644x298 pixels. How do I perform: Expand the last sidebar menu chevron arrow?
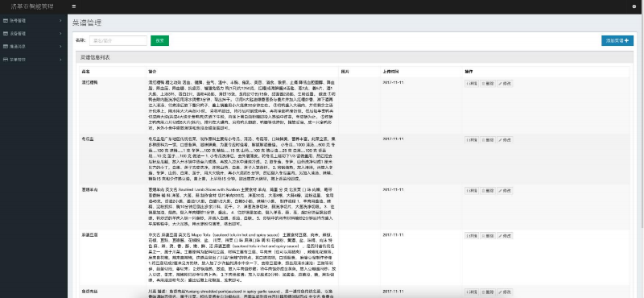click(60, 60)
